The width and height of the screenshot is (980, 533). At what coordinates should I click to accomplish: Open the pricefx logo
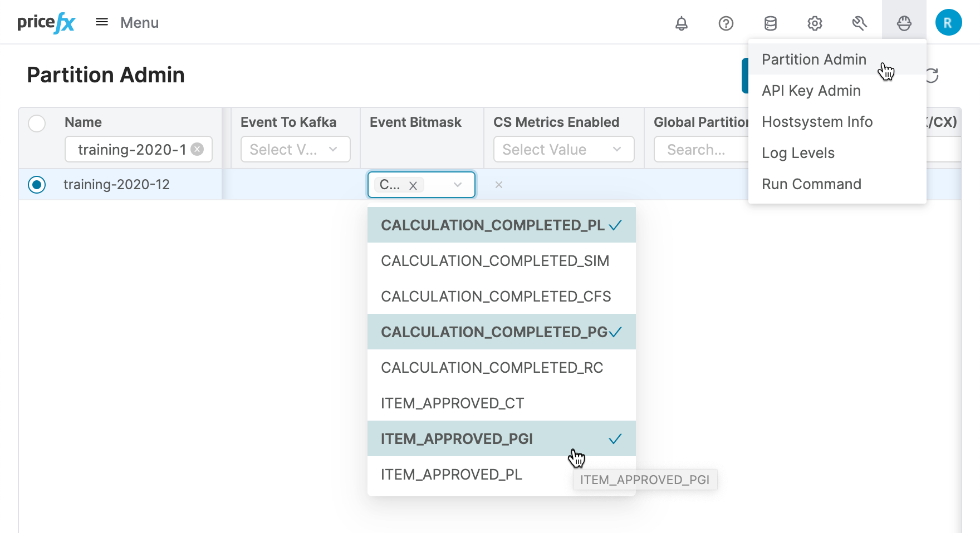tap(46, 22)
